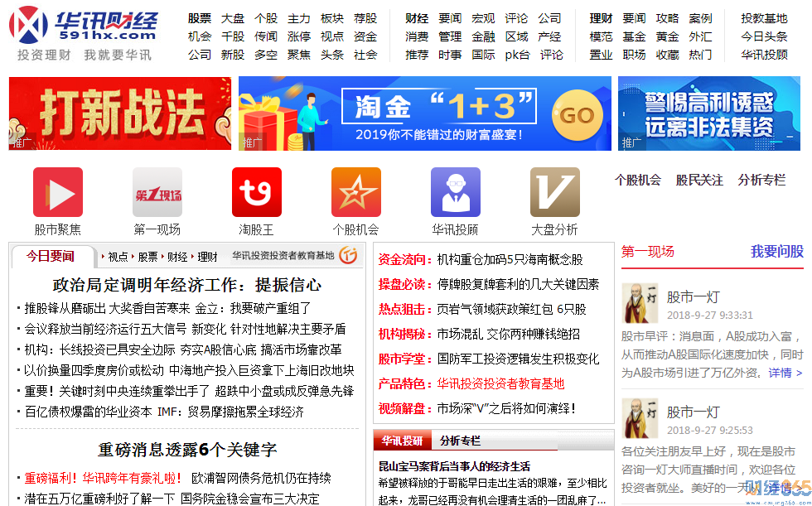The image size is (812, 506).
Task: Open the 第一现场 tab in right panel
Action: [x=647, y=252]
